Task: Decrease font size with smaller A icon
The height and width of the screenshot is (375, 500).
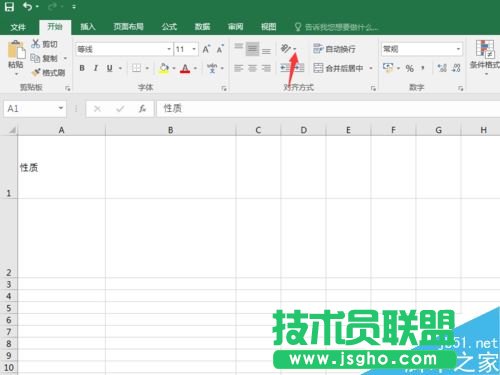Action: pos(220,49)
